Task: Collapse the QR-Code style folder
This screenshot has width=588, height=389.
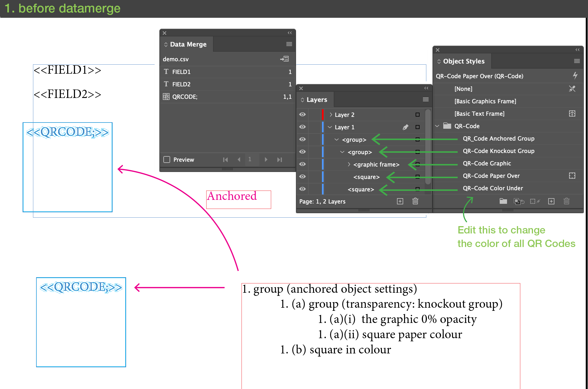Action: (x=437, y=126)
